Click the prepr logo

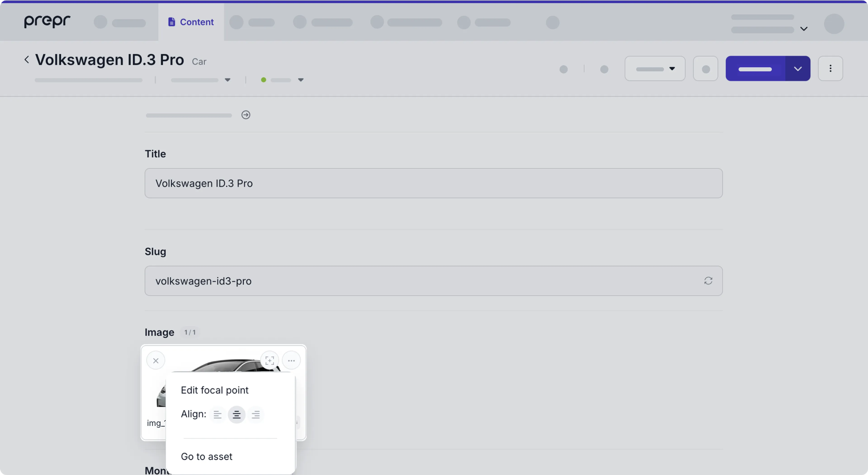click(x=47, y=21)
